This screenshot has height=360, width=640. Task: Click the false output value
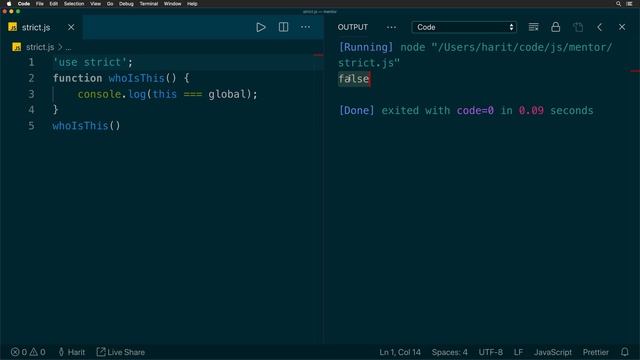coord(353,79)
